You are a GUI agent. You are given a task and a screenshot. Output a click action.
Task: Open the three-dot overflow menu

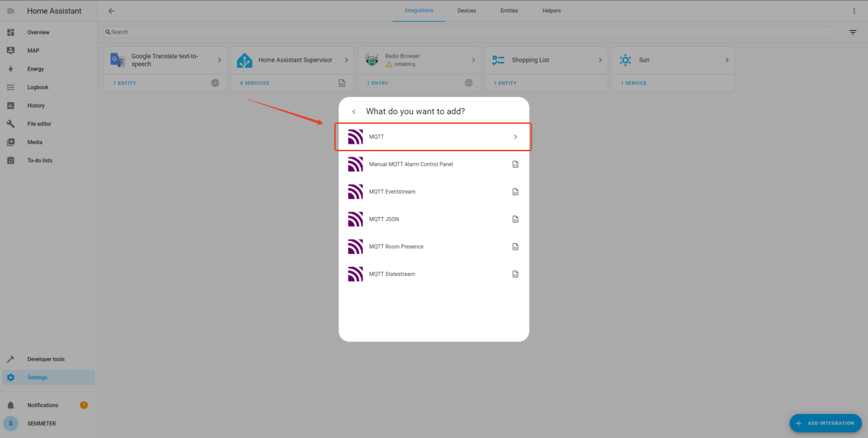point(854,11)
